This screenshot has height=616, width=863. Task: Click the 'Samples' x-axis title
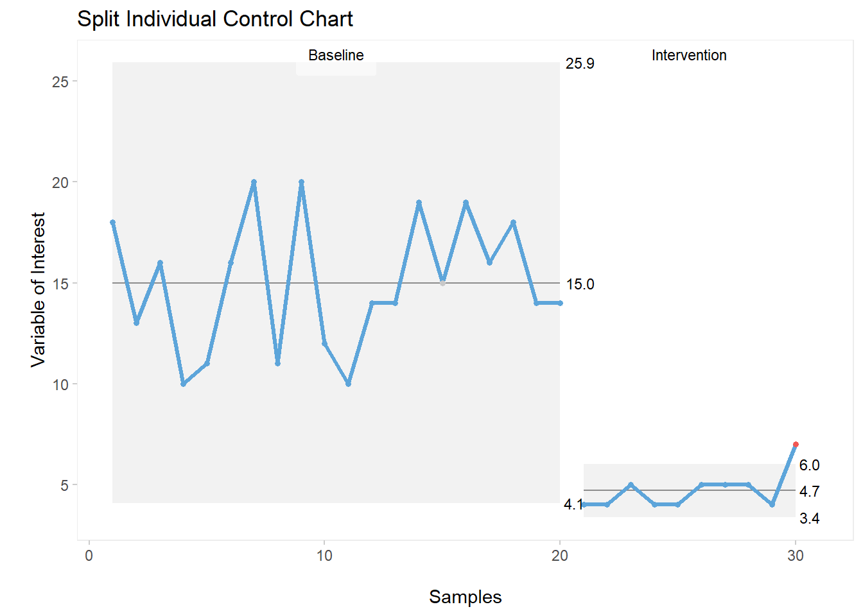point(465,597)
